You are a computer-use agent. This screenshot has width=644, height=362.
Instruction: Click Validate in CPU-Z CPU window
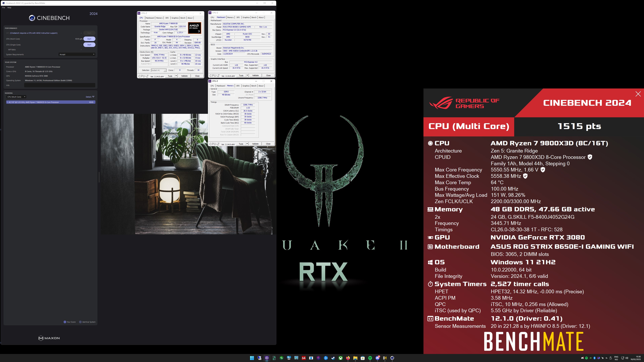click(184, 76)
